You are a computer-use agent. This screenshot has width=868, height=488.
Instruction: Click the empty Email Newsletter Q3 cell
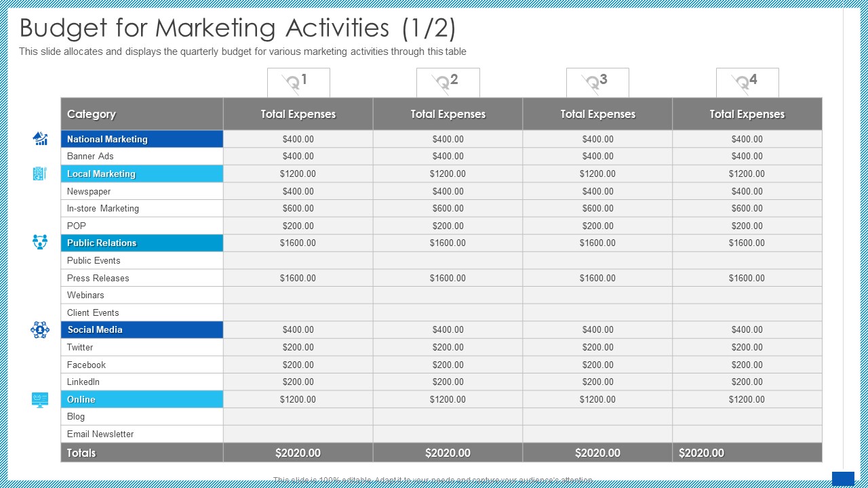(597, 434)
